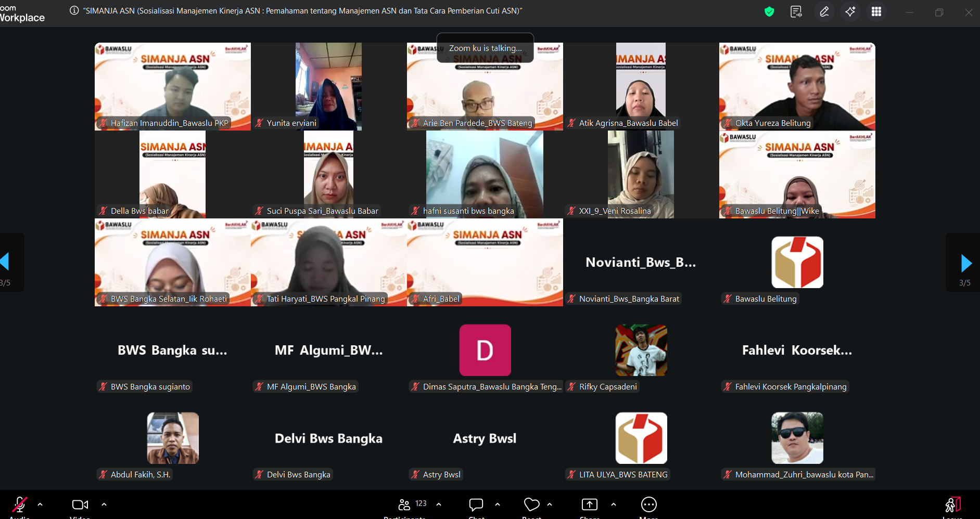Click muted mic icon beside Fahlevi Koorsek
980x519 pixels.
coord(728,387)
